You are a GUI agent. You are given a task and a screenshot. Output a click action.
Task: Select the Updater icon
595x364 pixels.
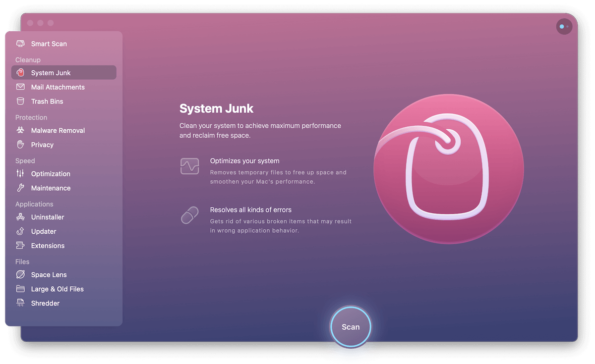pos(20,231)
